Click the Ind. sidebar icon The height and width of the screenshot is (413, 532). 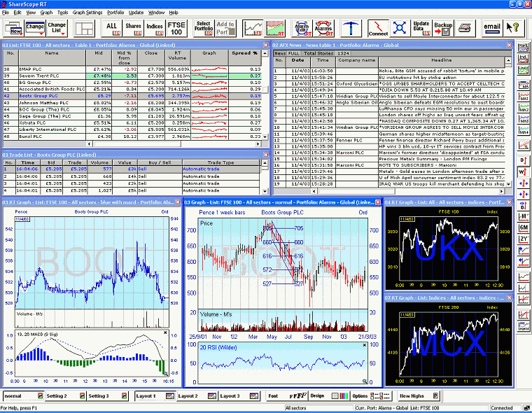(x=524, y=59)
